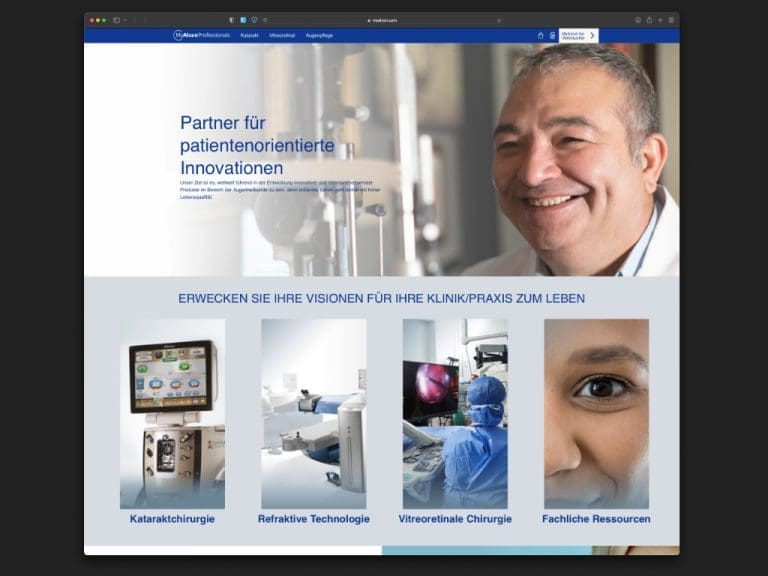Open the Vitreoretinal menu item
The width and height of the screenshot is (768, 576).
point(282,35)
